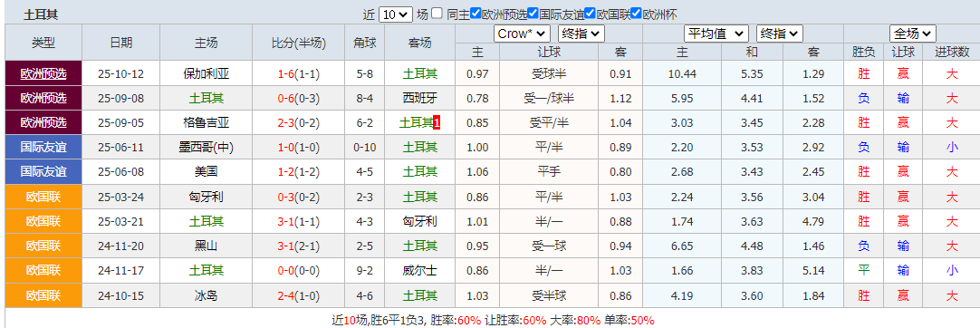Click the 西班牙 away team link
Screen dimensions: 980x328
(420, 98)
